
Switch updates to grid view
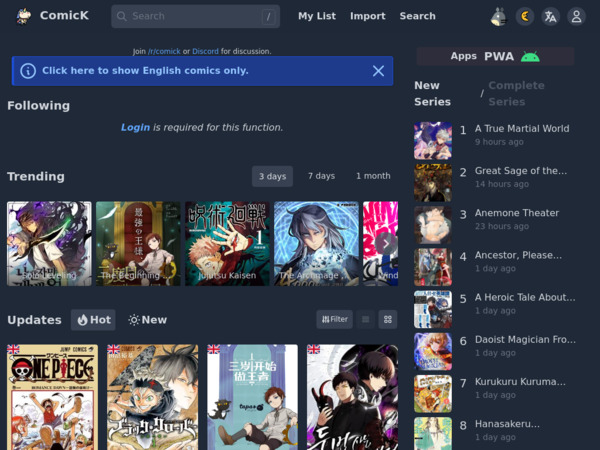(388, 319)
